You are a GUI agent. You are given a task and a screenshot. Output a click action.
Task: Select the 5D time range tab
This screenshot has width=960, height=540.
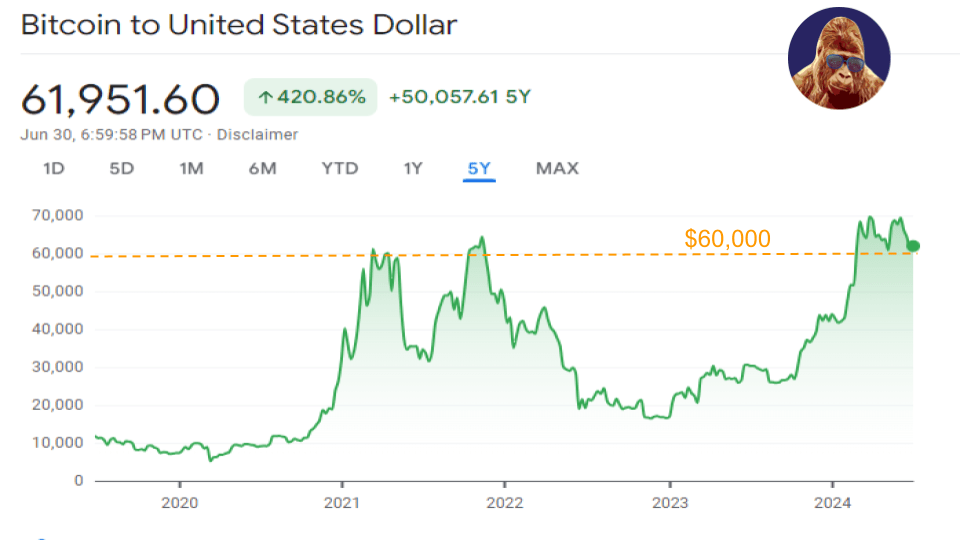point(121,168)
